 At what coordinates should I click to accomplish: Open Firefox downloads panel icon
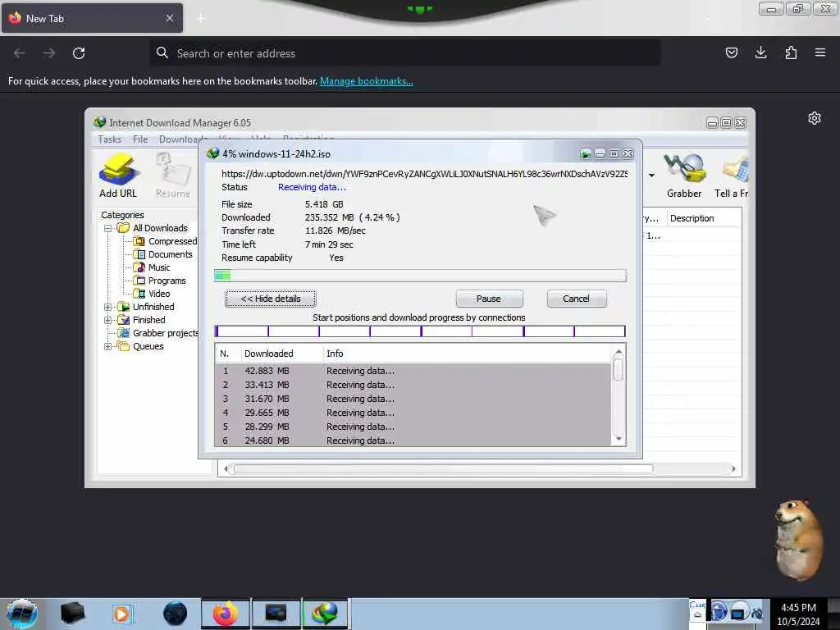(760, 52)
